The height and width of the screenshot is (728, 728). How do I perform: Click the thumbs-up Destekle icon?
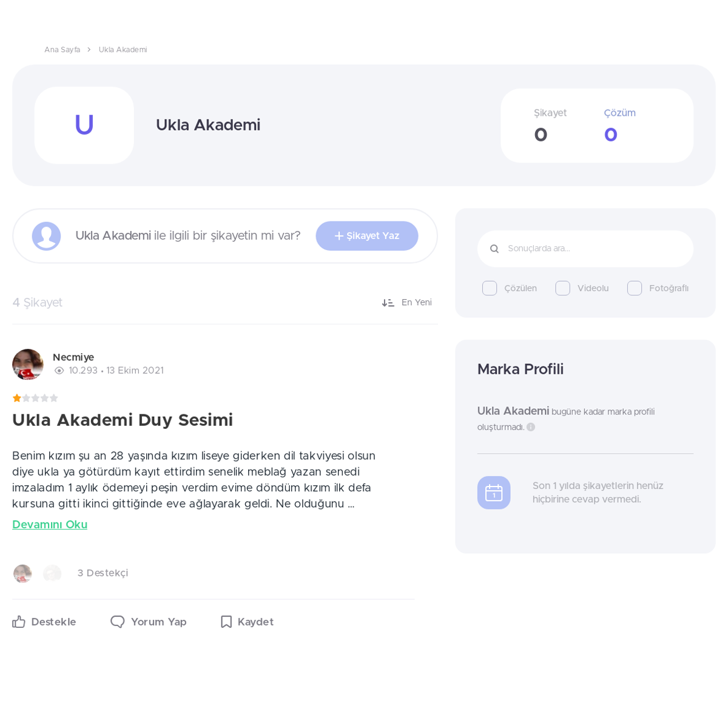(19, 622)
